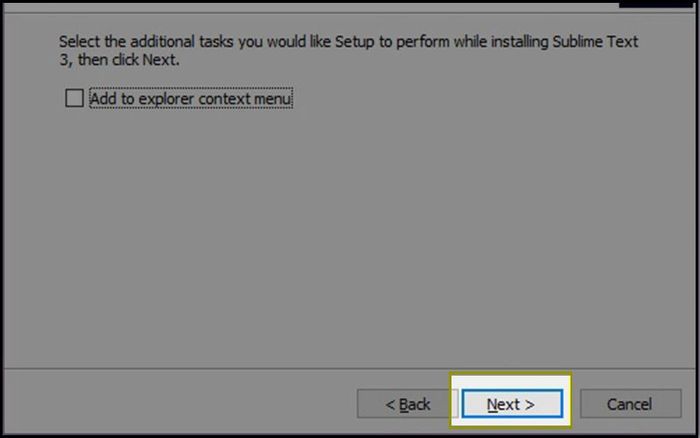Return to the previous setup page
The height and width of the screenshot is (438, 700).
point(407,404)
